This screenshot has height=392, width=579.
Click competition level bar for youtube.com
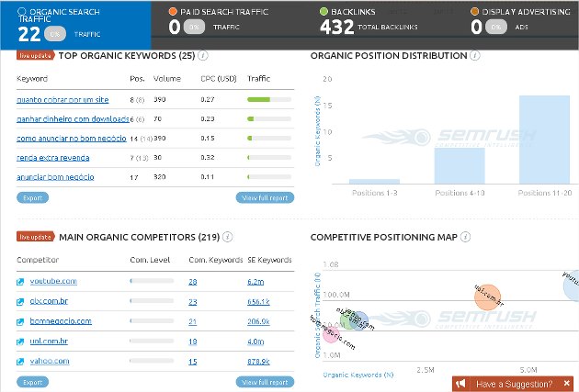152,281
